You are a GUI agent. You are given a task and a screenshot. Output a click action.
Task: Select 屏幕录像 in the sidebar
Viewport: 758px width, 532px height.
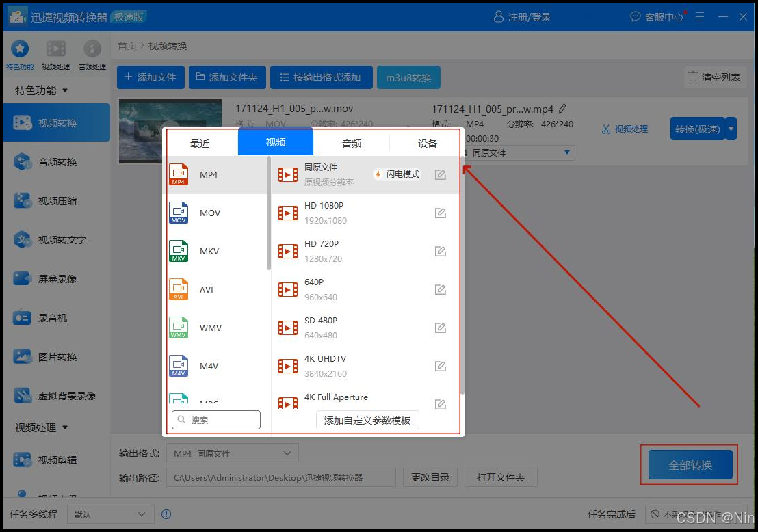tap(57, 279)
